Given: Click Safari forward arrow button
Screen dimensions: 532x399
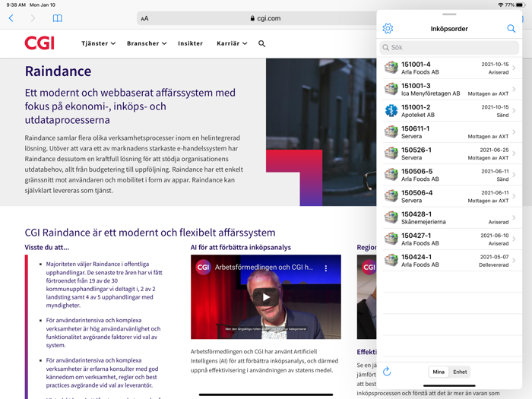Looking at the screenshot, I should (x=33, y=18).
